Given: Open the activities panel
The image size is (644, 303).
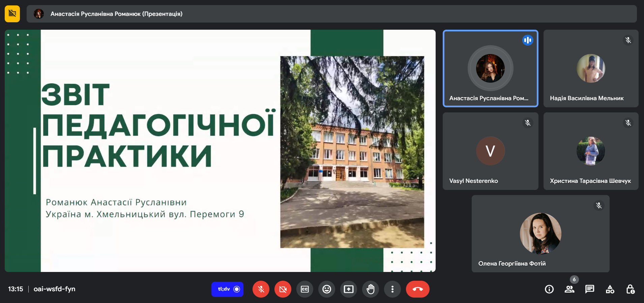Looking at the screenshot, I should pos(610,289).
